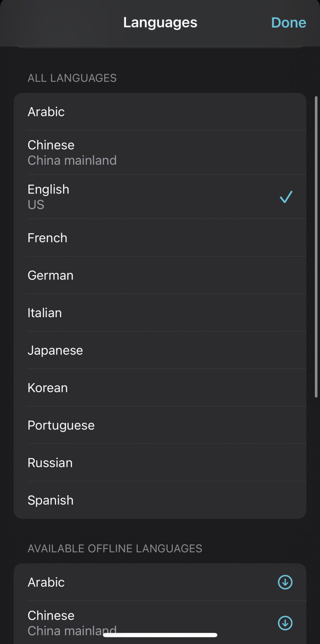Tap the Done button
The height and width of the screenshot is (644, 320).
click(288, 23)
